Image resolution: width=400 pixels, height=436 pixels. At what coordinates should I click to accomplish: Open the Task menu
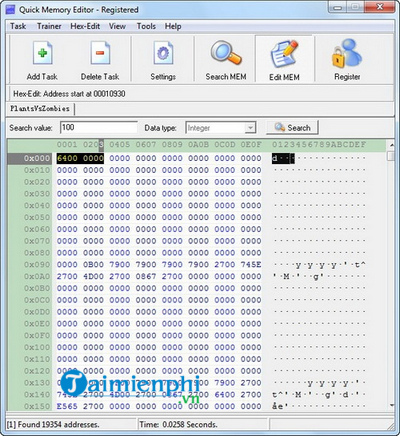18,26
